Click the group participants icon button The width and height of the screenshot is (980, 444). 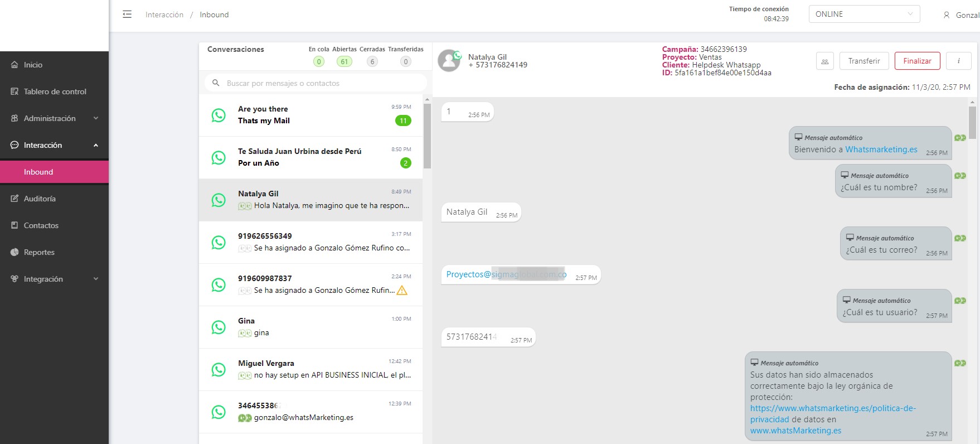pos(825,61)
